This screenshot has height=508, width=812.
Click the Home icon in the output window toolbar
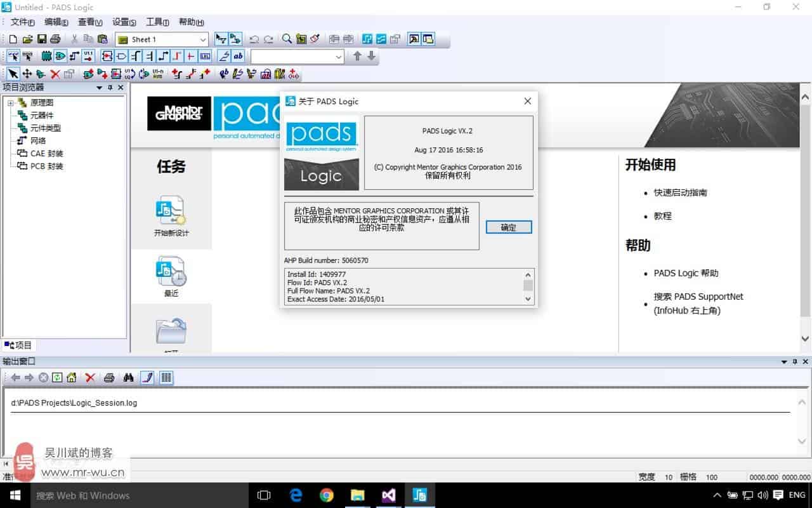coord(72,377)
